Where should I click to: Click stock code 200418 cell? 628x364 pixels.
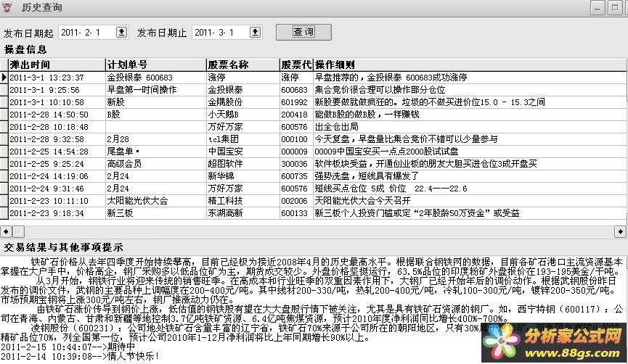click(296, 115)
